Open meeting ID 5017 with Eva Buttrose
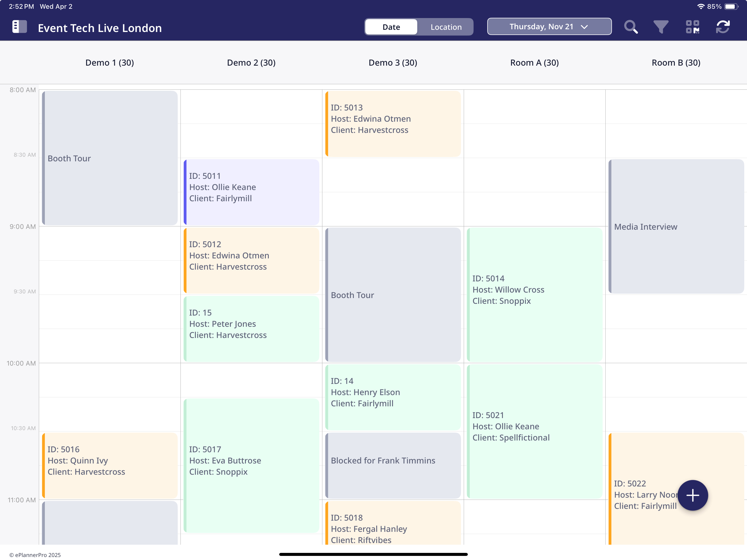 coord(251,465)
